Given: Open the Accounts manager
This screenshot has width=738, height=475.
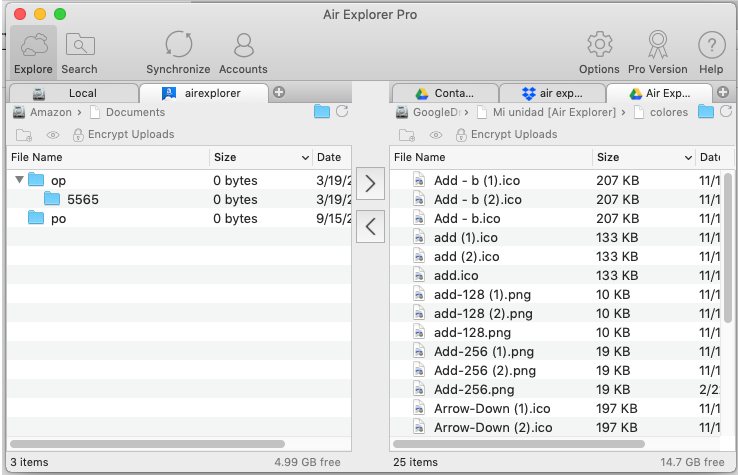Looking at the screenshot, I should pyautogui.click(x=243, y=53).
